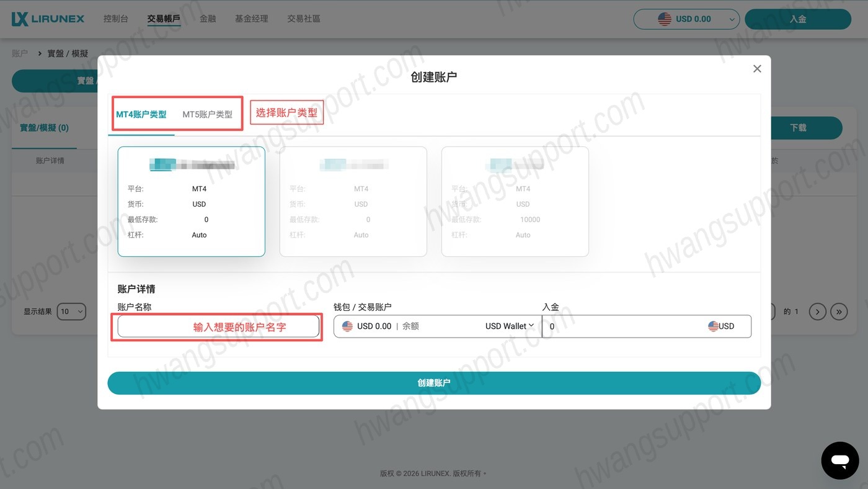Click the 创建账户 dialog title
This screenshot has height=489, width=868.
point(434,77)
